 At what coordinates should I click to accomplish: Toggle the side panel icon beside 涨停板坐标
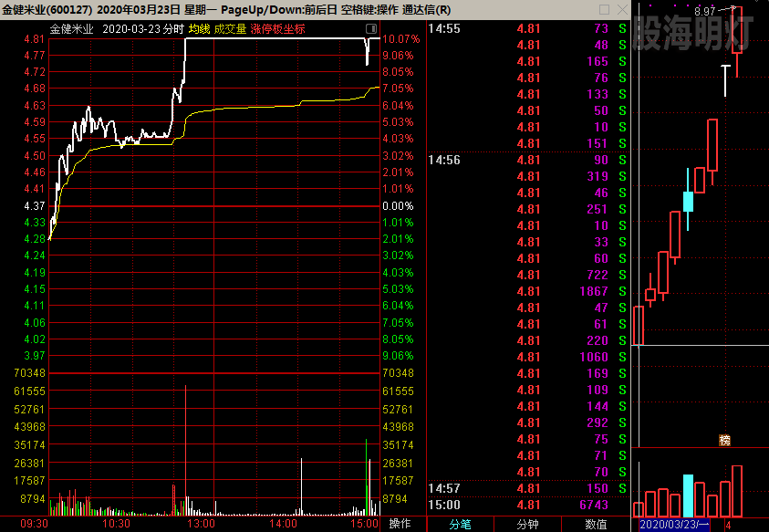(x=371, y=29)
